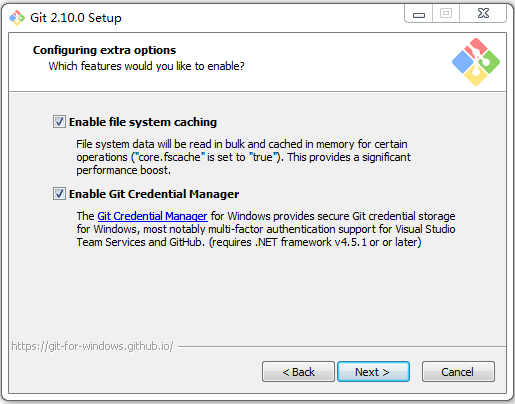515x404 pixels.
Task: Click the 'Enable file system caching' label
Action: tap(143, 122)
